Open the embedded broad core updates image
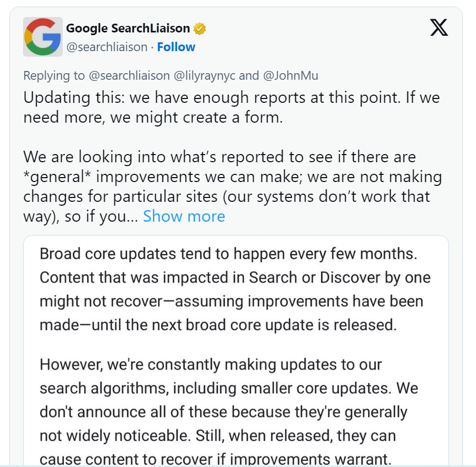This screenshot has height=467, width=476. pos(236,350)
